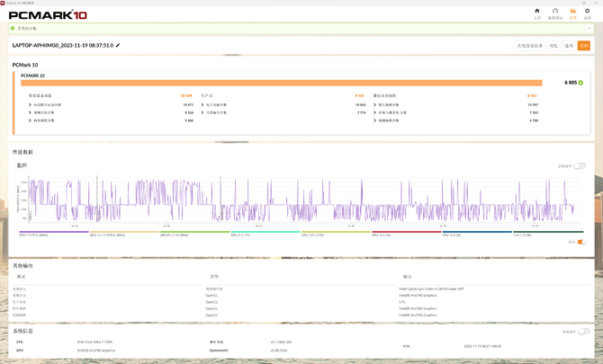Click the Digital Content Creation score 8 787
The height and width of the screenshot is (364, 603).
[532, 95]
